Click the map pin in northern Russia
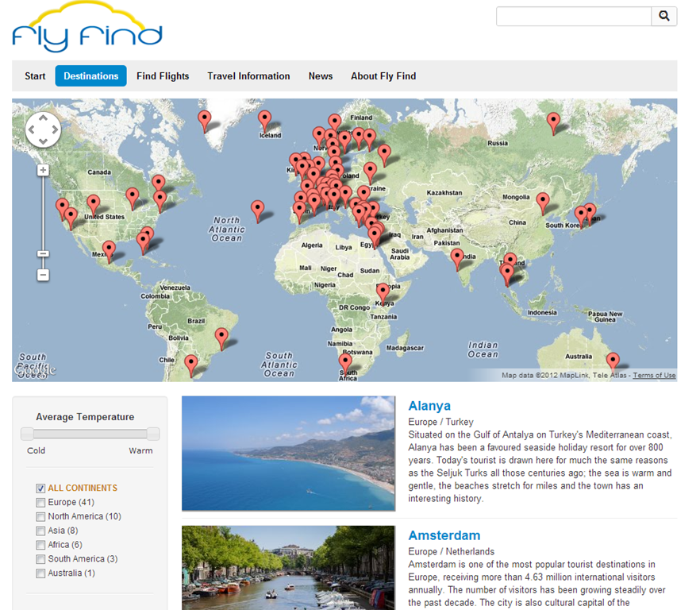The height and width of the screenshot is (610, 700). click(x=553, y=122)
